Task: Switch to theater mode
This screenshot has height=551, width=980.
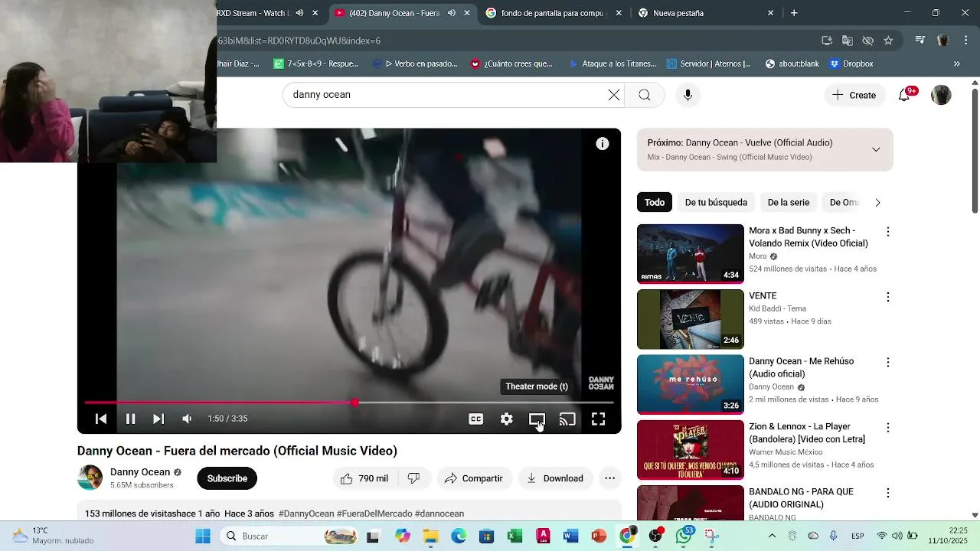Action: [x=537, y=419]
